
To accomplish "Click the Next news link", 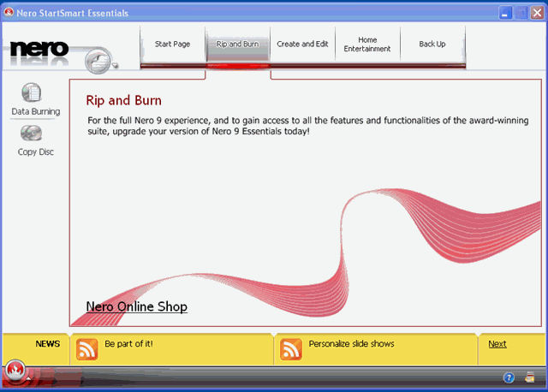I will (497, 344).
